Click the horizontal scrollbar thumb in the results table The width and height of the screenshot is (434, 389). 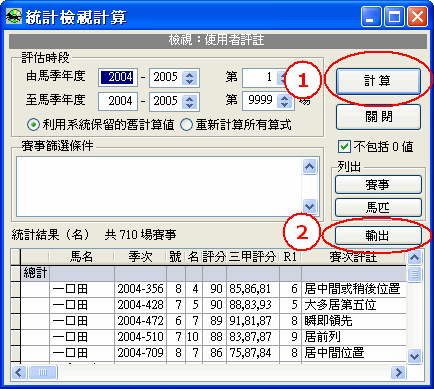[x=43, y=372]
